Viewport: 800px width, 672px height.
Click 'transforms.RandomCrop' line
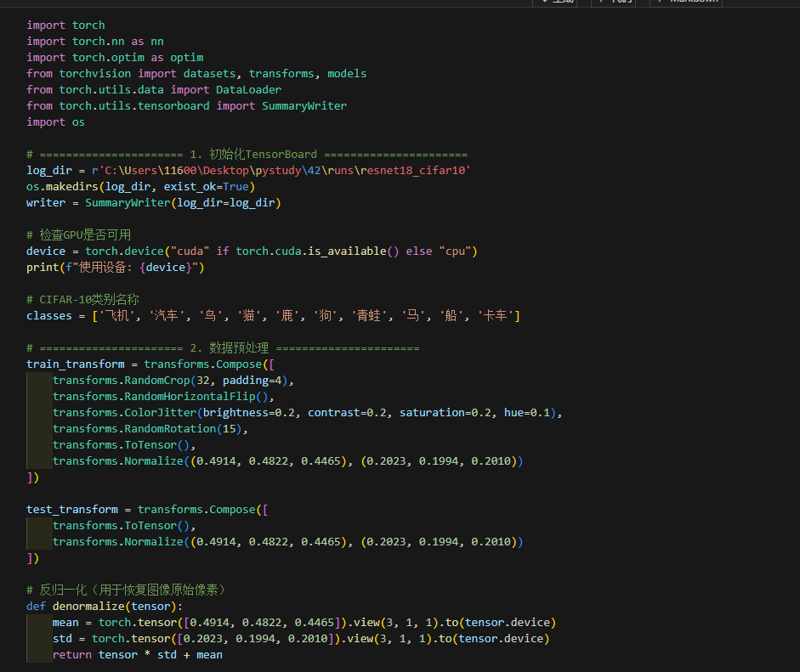173,381
